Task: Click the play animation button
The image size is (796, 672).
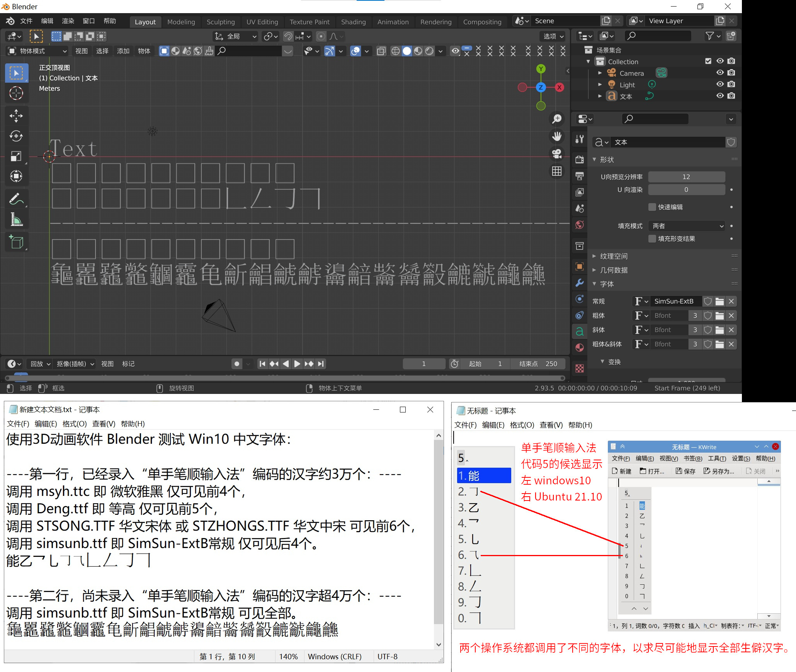Action: pyautogui.click(x=297, y=364)
